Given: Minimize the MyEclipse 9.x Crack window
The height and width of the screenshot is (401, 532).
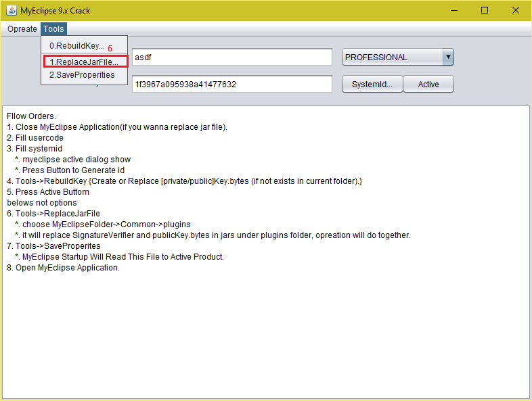Looking at the screenshot, I should pyautogui.click(x=454, y=11).
